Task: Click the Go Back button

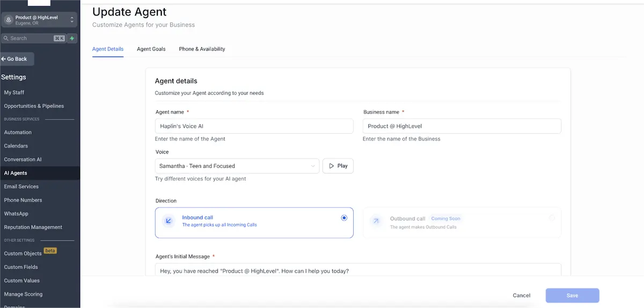Action: pos(17,59)
